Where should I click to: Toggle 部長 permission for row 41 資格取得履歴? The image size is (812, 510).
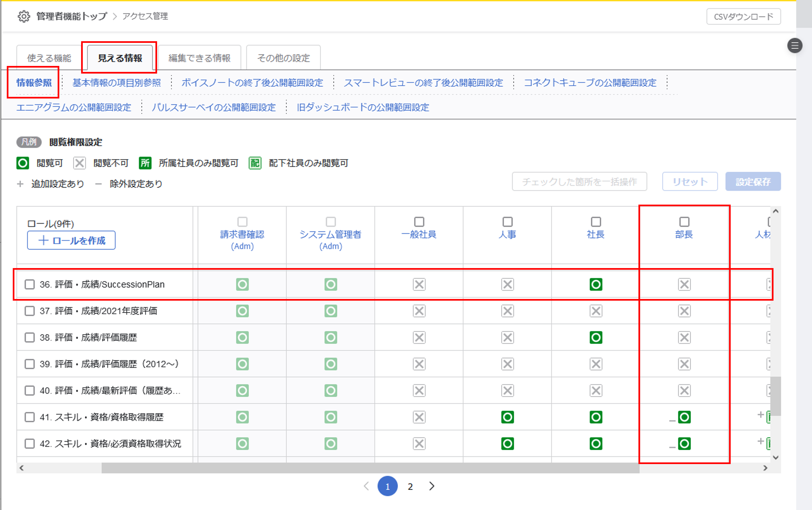pos(684,417)
